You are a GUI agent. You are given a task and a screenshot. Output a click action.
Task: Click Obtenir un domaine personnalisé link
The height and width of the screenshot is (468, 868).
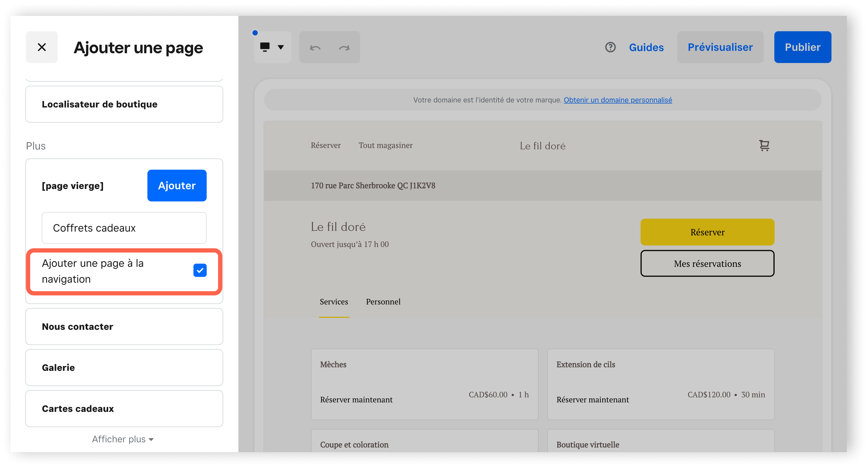(x=618, y=100)
